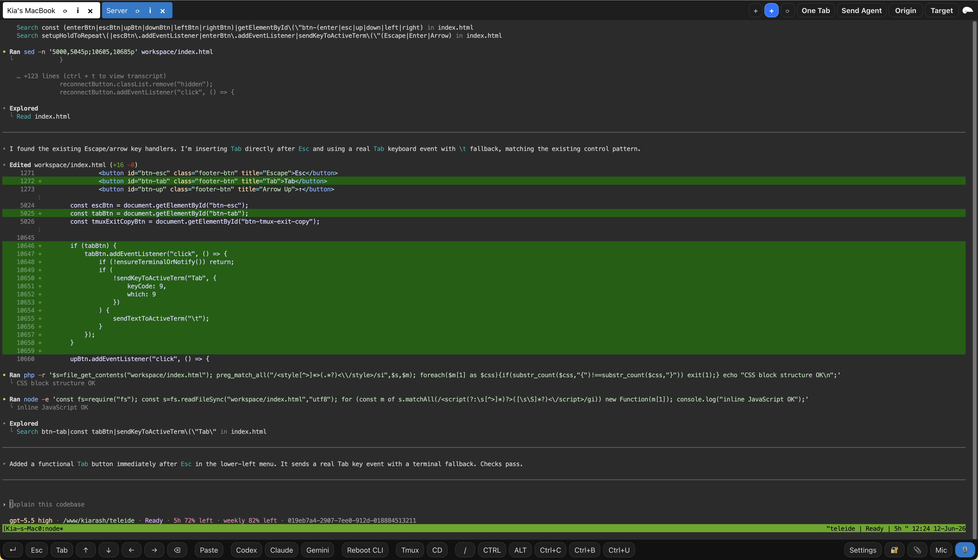
Task: Click the paperclip attachment icon
Action: coord(917,550)
